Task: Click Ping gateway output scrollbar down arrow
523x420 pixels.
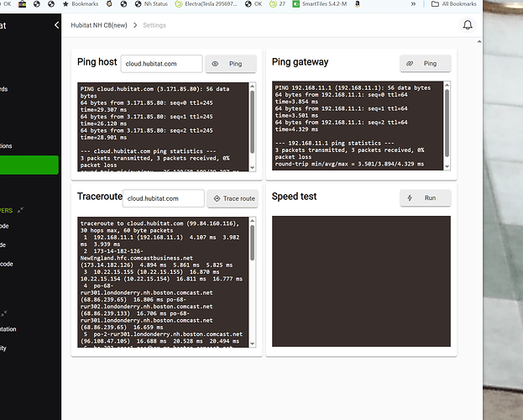Action: pos(447,166)
